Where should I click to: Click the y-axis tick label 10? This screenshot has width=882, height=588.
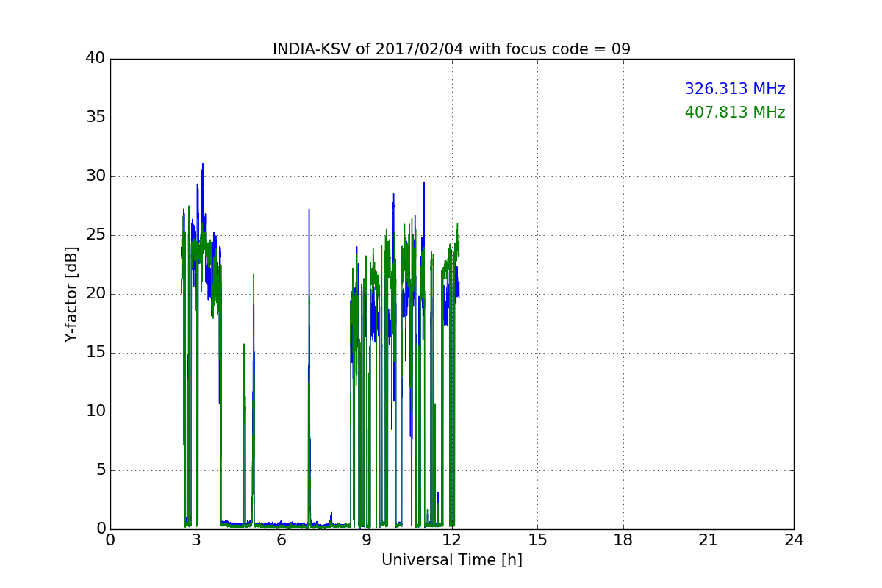[96, 412]
